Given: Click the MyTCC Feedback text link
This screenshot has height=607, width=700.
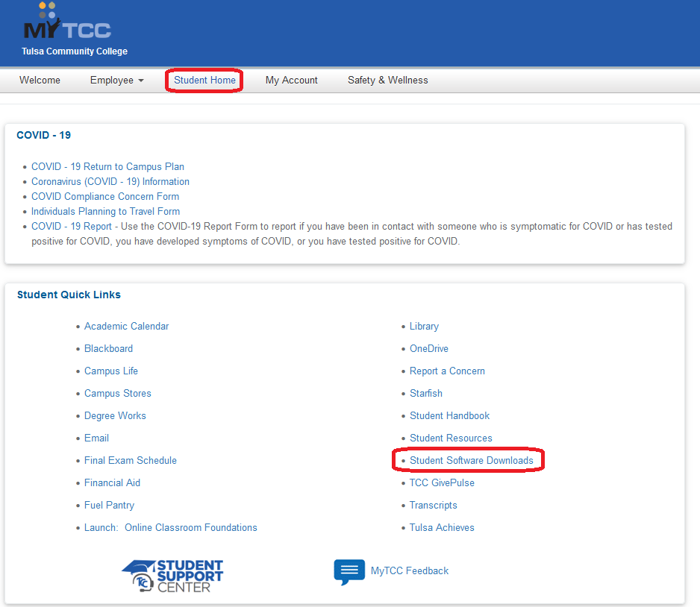Looking at the screenshot, I should pyautogui.click(x=410, y=571).
